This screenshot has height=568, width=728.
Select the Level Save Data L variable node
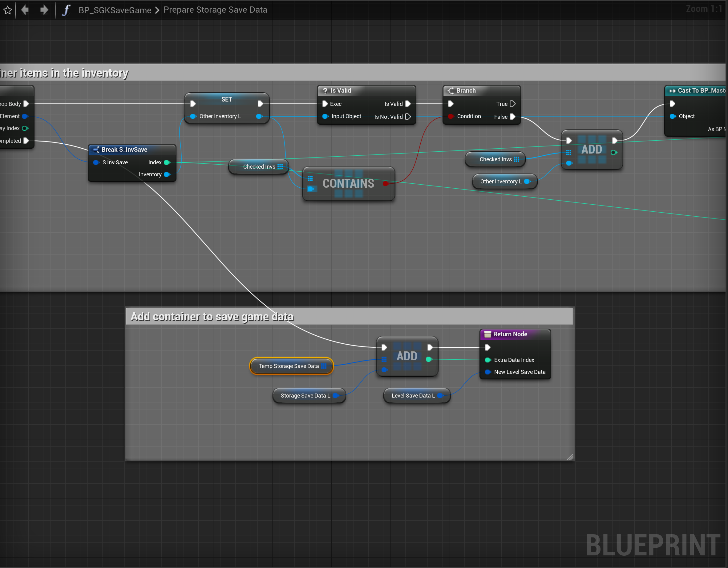(x=413, y=396)
